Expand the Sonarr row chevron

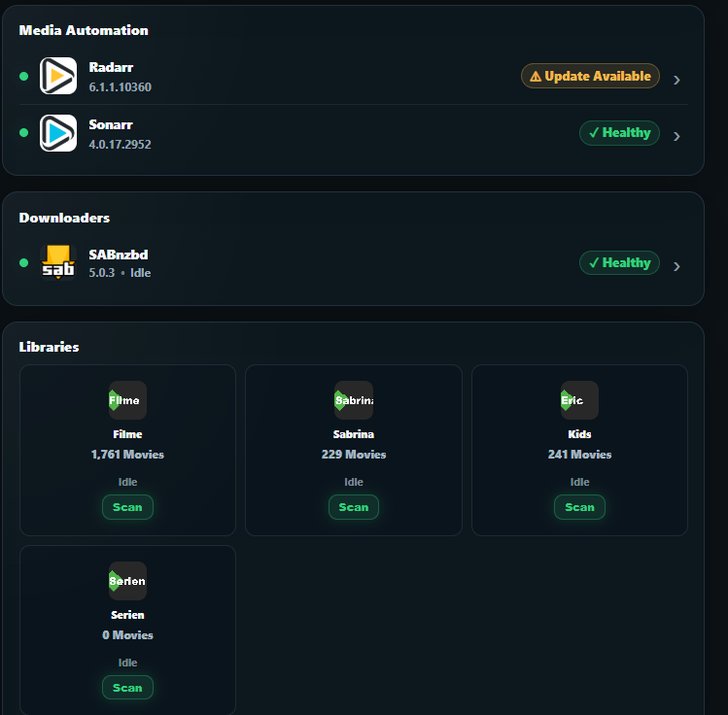(676, 136)
